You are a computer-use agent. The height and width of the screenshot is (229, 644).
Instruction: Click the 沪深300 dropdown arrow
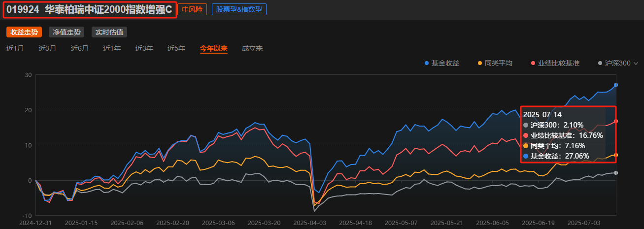(636, 64)
